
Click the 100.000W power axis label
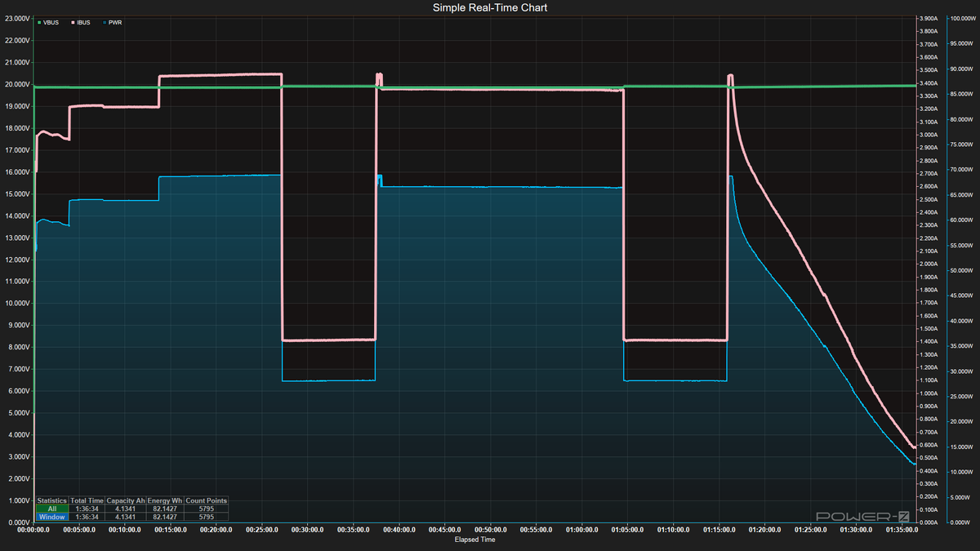pos(964,18)
